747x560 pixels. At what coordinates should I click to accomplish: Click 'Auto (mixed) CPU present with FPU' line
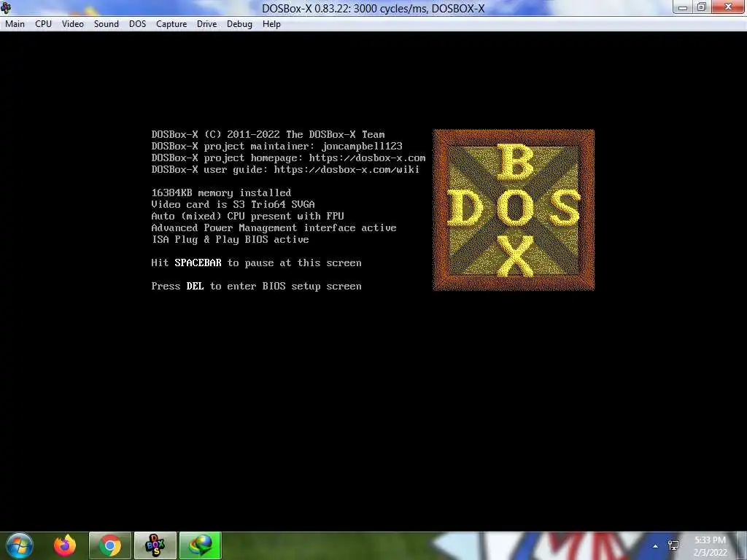point(248,216)
